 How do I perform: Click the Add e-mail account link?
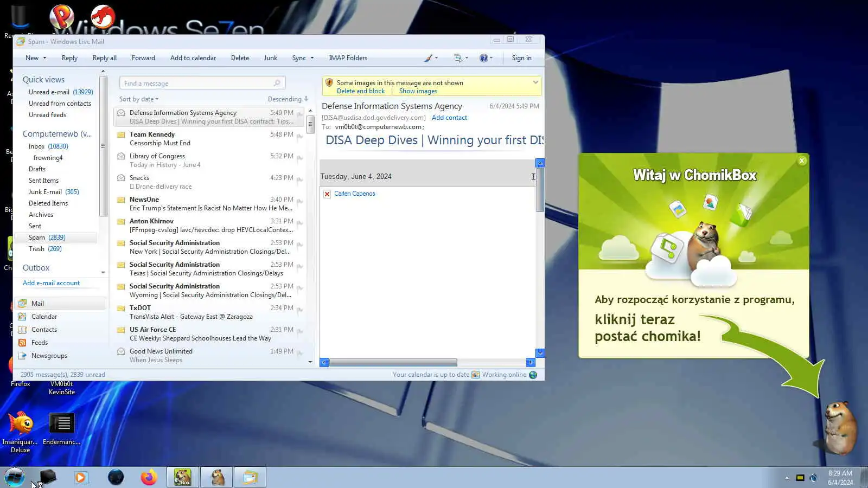tap(51, 283)
